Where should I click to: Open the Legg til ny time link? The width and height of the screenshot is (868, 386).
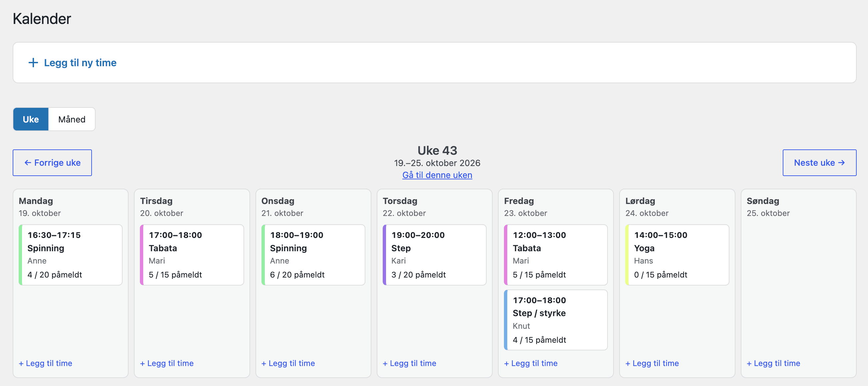(x=80, y=63)
